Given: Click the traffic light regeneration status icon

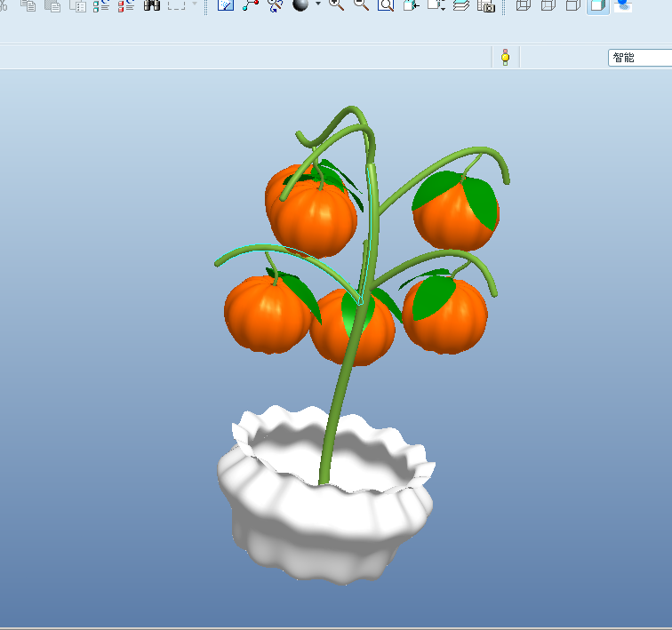Looking at the screenshot, I should (505, 57).
